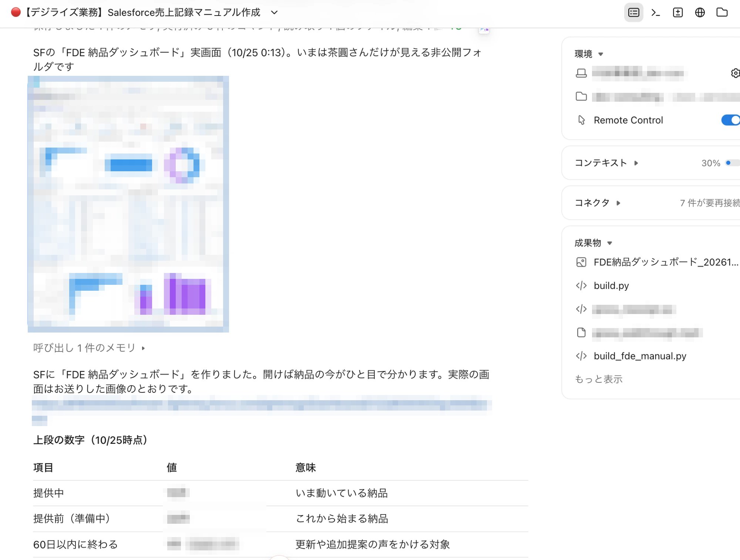This screenshot has width=740, height=560.
Task: Click the Remote Control cursor icon
Action: tap(581, 120)
